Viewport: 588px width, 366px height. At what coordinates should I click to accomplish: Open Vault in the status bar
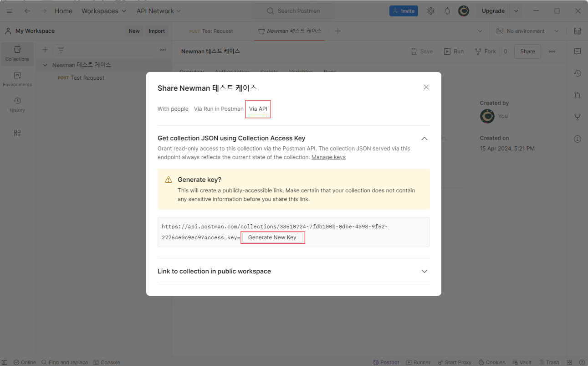pos(522,362)
